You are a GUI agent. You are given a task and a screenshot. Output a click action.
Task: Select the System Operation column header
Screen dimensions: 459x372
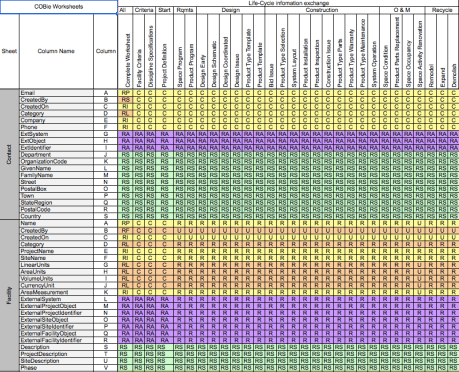point(374,51)
